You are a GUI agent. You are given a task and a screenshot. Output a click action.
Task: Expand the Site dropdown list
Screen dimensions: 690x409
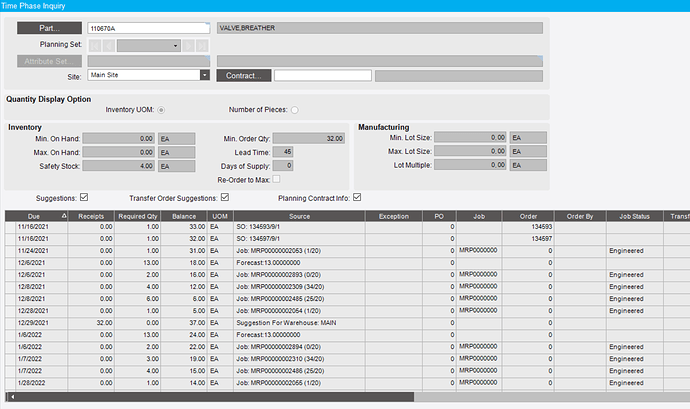pos(205,75)
